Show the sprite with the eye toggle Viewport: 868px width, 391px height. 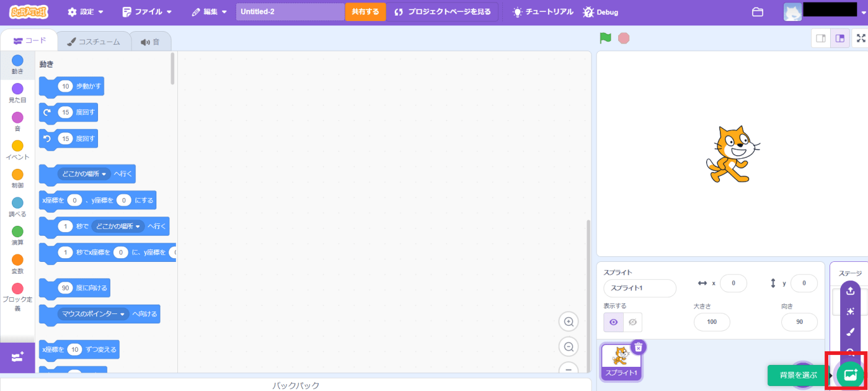coord(614,322)
